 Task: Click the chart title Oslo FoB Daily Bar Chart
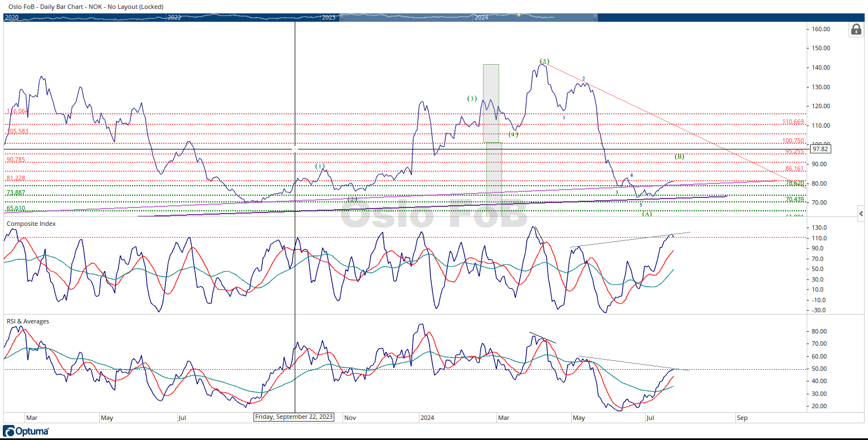click(x=86, y=7)
